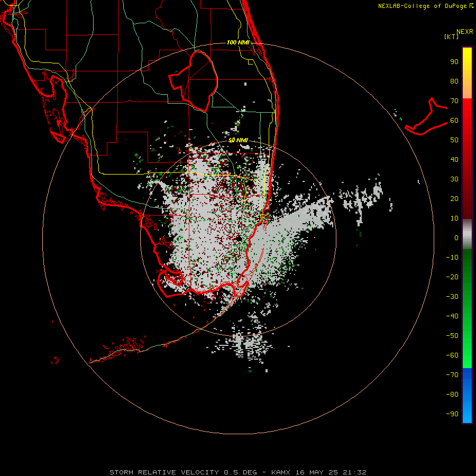Click the 50 NMI range ring label
This screenshot has width=476, height=476.
click(238, 140)
